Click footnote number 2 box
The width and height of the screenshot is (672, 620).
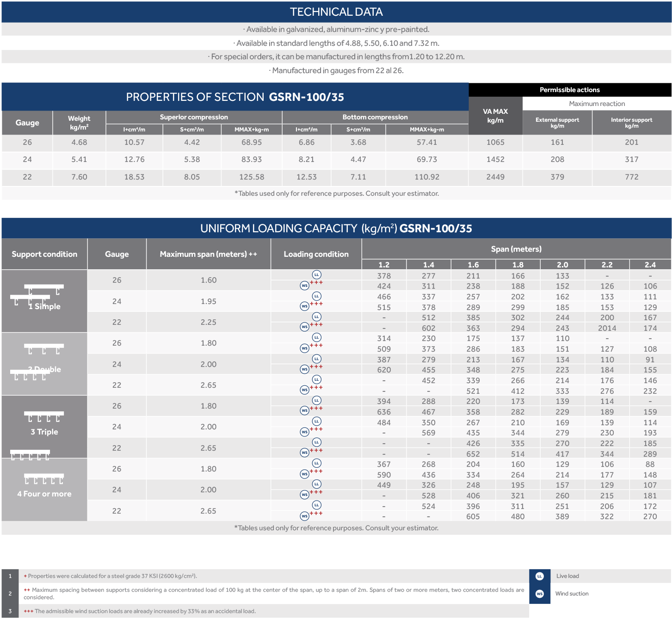(x=10, y=593)
